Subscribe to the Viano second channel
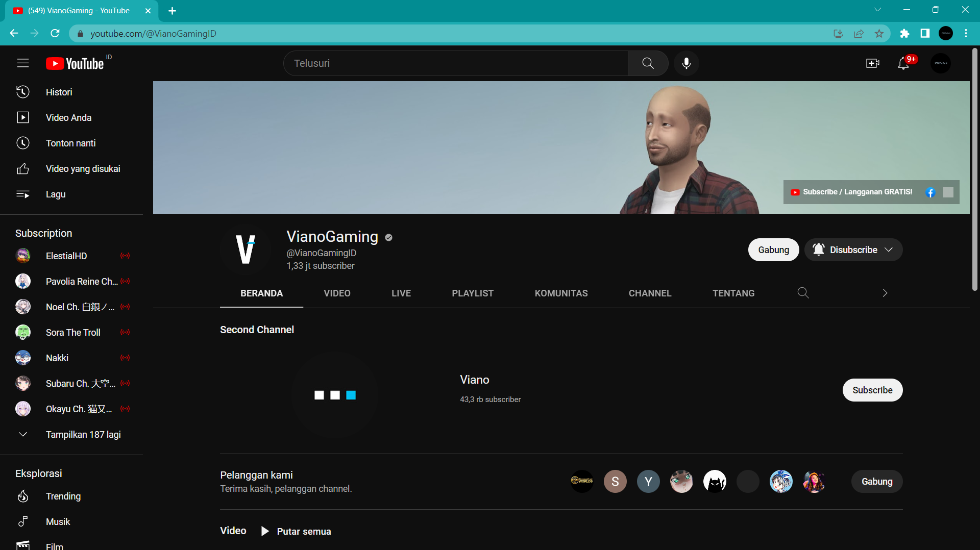The width and height of the screenshot is (980, 550). pyautogui.click(x=872, y=390)
